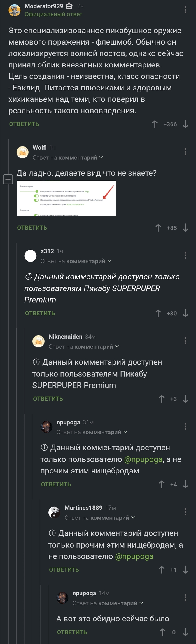196x644 pixels.
Task: Click Wolfl's profile avatar
Action: point(23,152)
